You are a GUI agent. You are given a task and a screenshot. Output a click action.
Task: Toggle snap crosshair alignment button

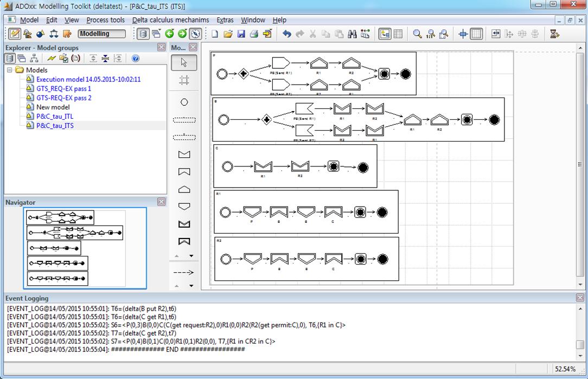point(463,34)
